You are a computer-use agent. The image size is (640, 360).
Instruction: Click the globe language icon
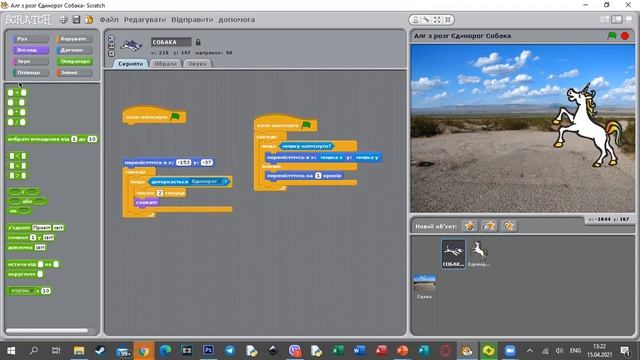[63, 20]
